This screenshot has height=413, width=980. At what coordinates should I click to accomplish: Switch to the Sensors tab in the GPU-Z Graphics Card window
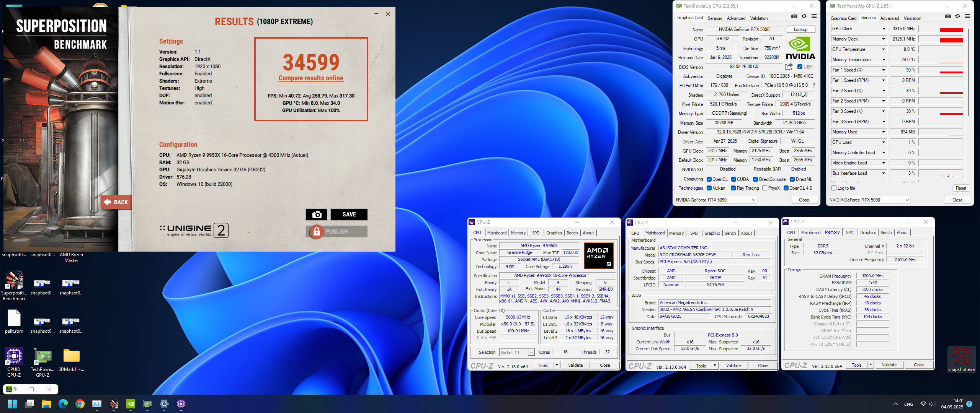coord(715,18)
